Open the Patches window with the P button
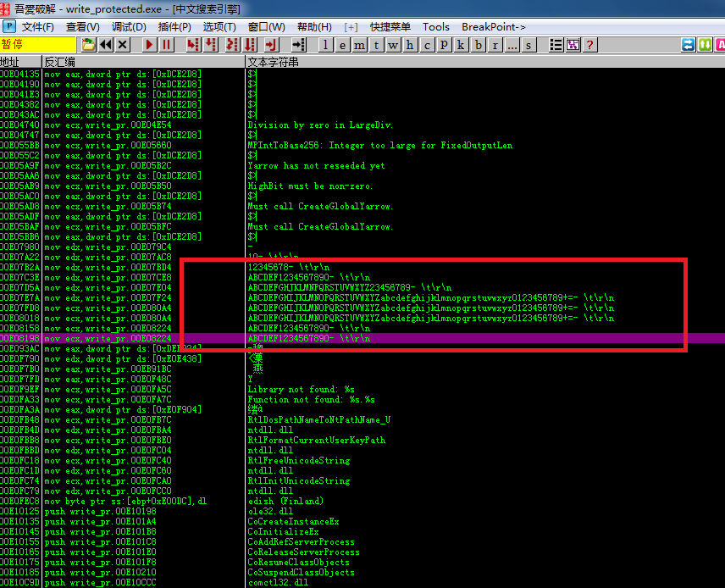 [444, 45]
